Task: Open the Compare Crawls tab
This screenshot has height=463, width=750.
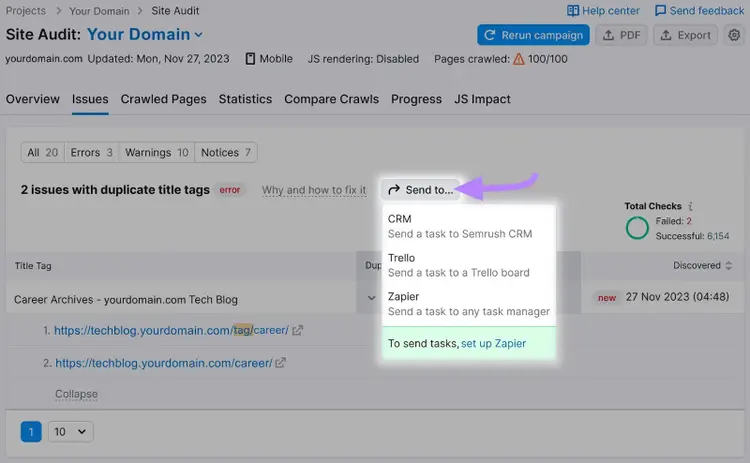Action: [x=331, y=99]
